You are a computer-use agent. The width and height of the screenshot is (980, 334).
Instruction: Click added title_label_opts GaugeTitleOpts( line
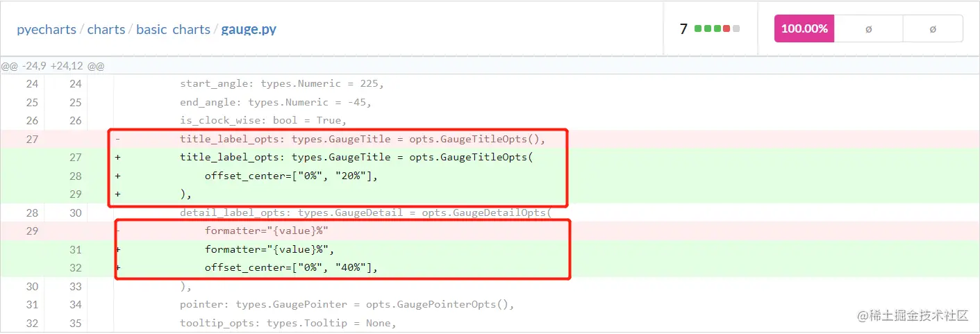point(356,158)
